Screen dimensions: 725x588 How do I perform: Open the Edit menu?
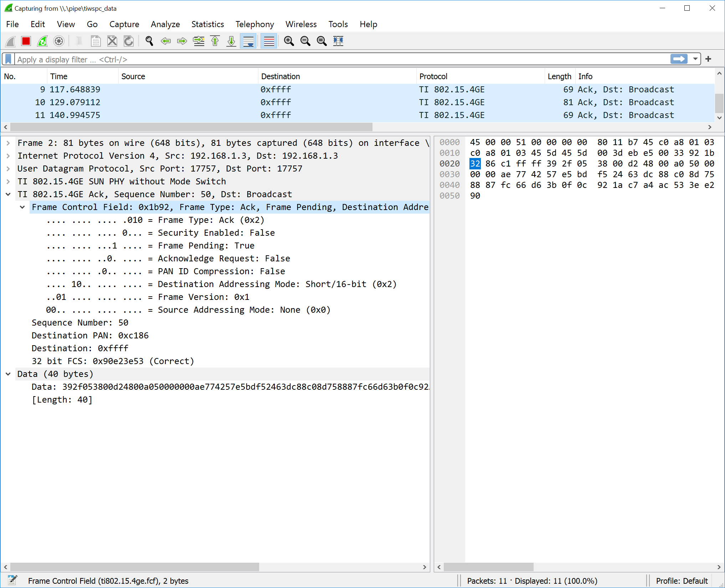pyautogui.click(x=38, y=24)
